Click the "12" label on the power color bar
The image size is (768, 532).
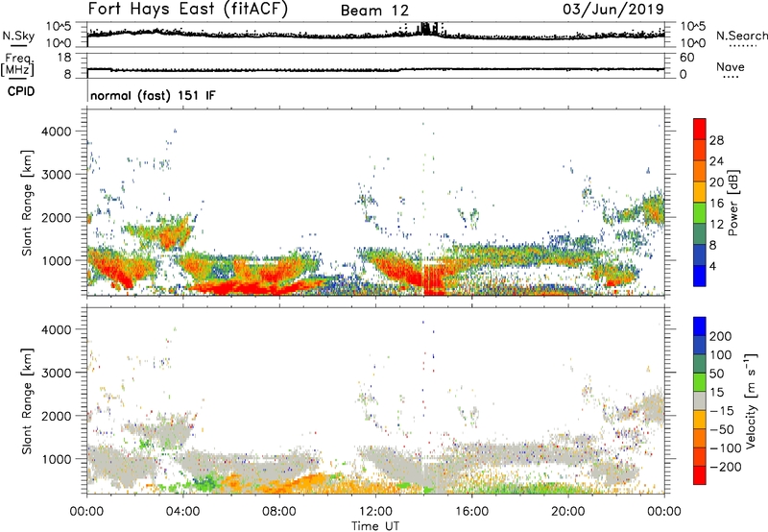tap(716, 225)
